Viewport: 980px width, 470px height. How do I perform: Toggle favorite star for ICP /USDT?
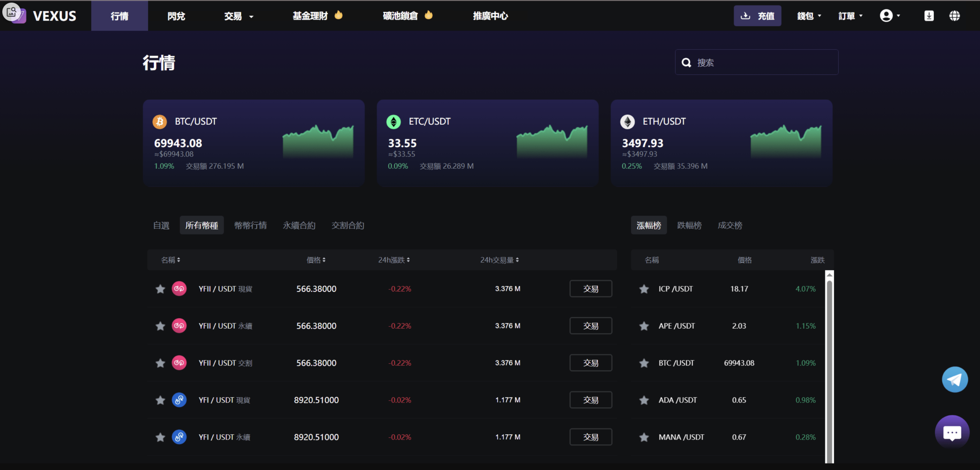pos(644,289)
